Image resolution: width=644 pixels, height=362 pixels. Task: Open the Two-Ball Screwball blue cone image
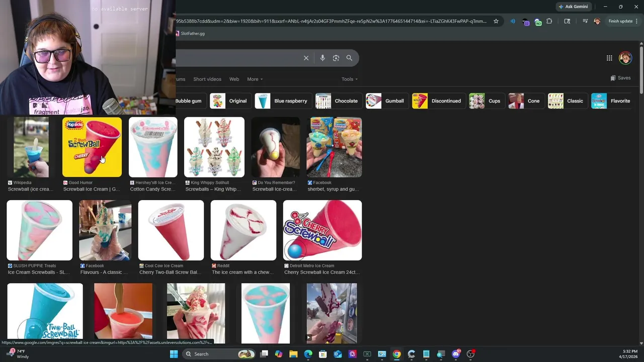point(45,313)
